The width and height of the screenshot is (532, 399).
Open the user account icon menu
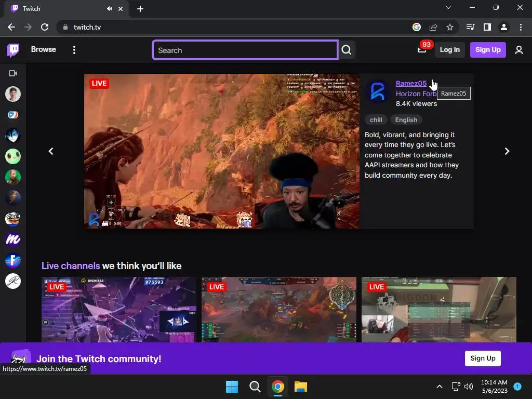click(518, 50)
